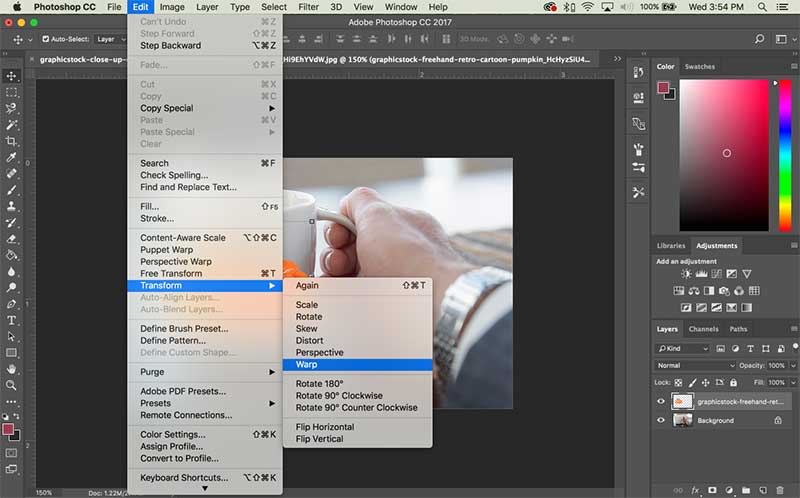Screen dimensions: 800x498
Task: Open the macOS Spotlight search icon
Action: pos(762,7)
